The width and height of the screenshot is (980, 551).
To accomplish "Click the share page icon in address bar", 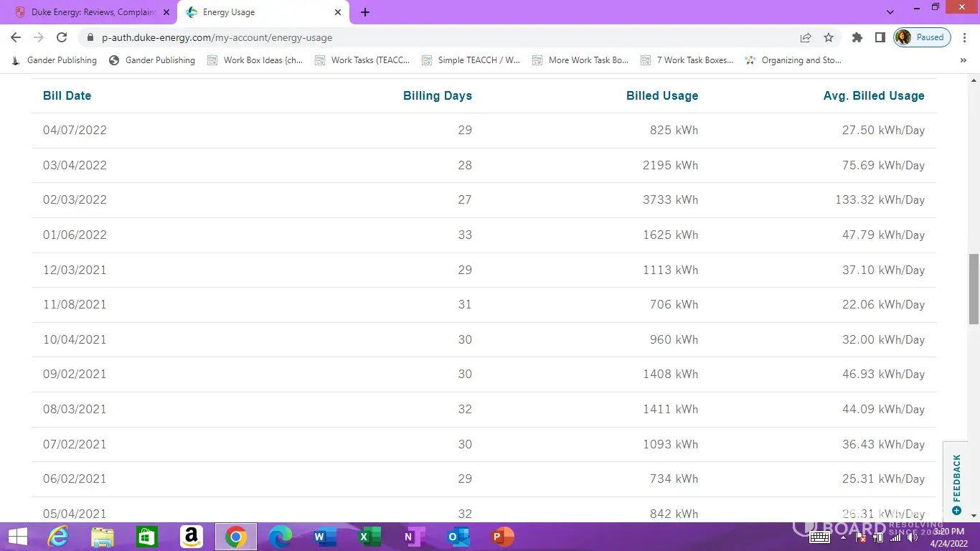I will tap(806, 37).
